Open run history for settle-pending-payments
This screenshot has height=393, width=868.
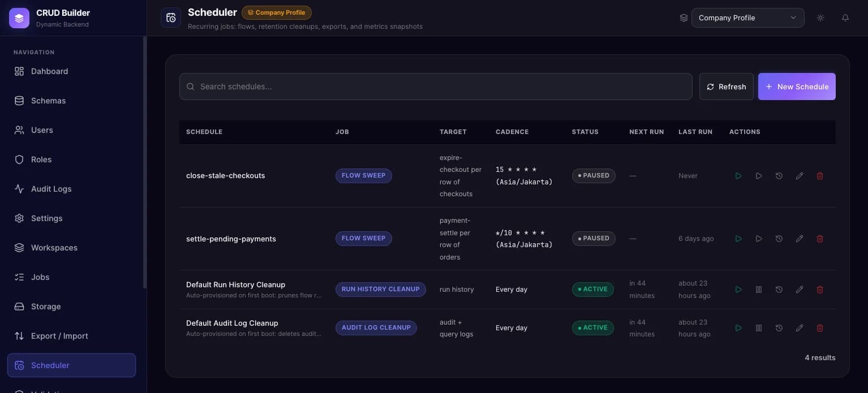point(779,239)
